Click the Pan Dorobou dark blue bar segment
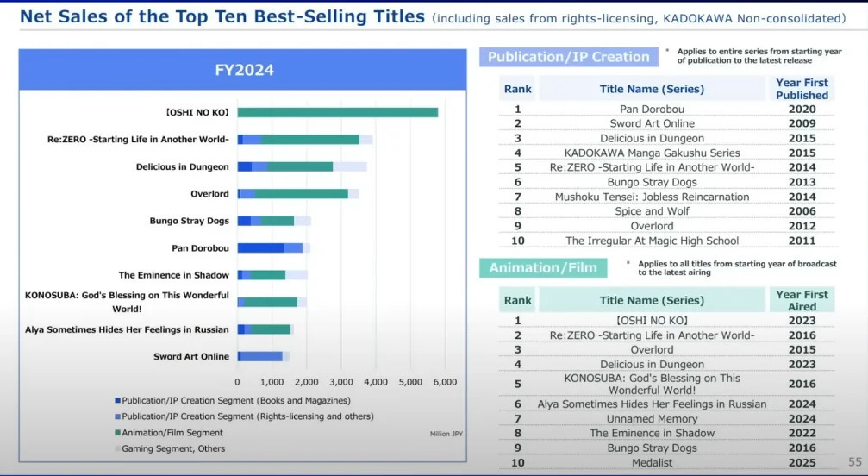 pos(260,247)
